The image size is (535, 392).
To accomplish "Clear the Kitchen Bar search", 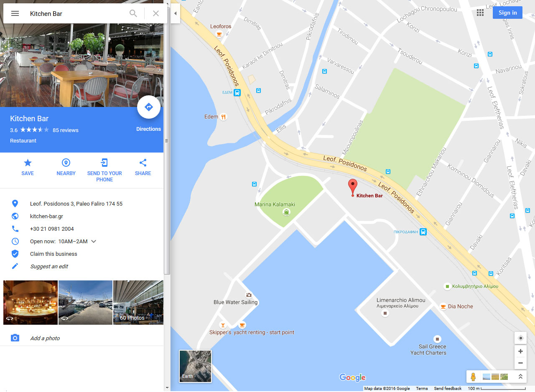I will tap(156, 13).
